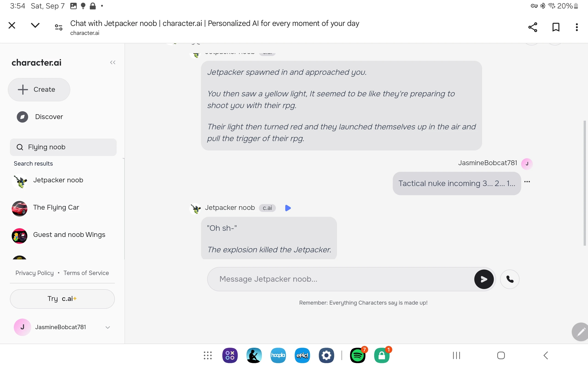Launch Spotify from the taskbar
Image resolution: width=588 pixels, height=367 pixels.
click(358, 355)
